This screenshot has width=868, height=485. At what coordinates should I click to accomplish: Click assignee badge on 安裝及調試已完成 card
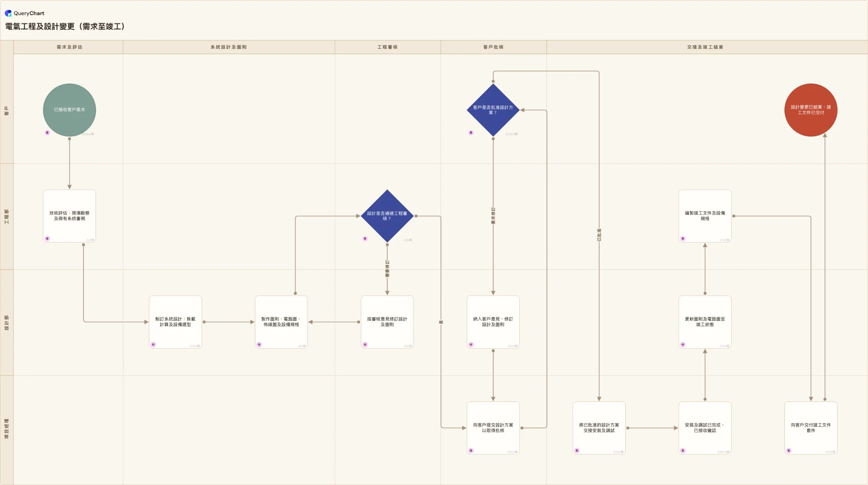pos(683,451)
